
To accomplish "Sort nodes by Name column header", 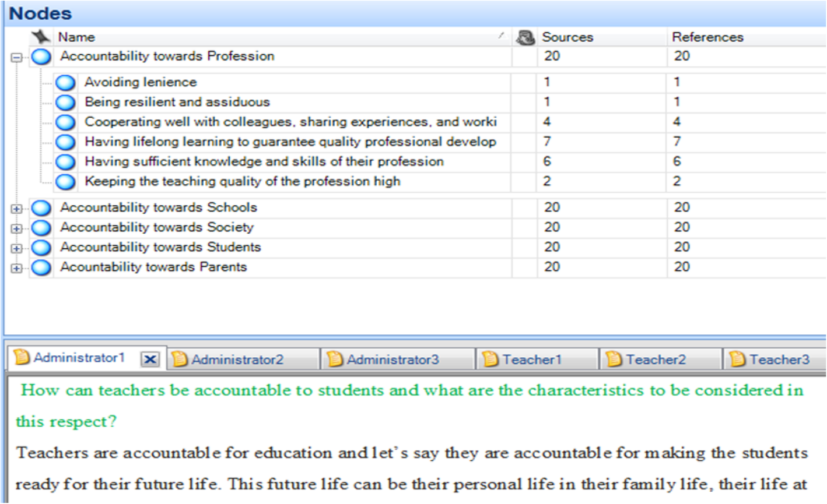I will point(76,37).
